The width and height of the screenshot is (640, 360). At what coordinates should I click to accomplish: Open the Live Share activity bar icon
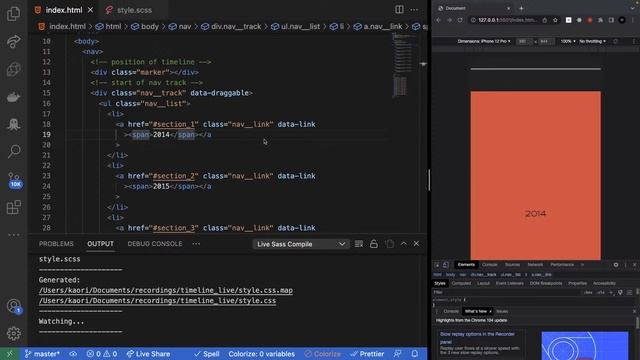(13, 41)
